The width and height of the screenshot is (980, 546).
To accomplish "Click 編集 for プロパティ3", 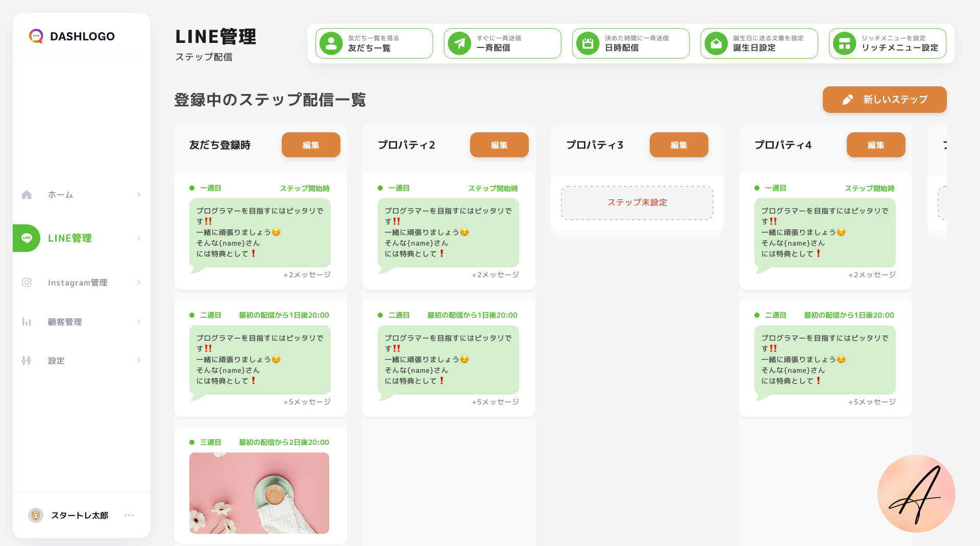I will point(679,145).
